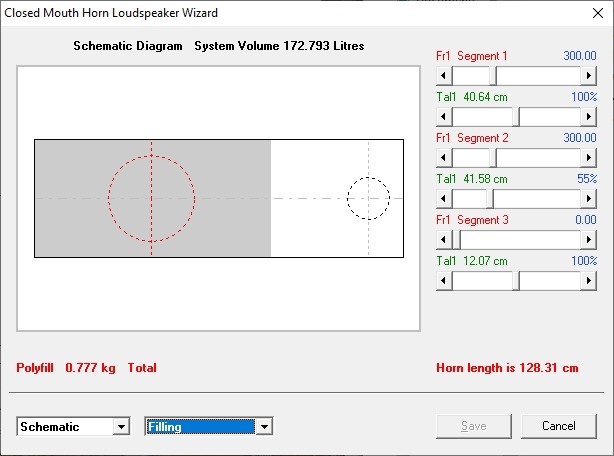This screenshot has height=456, width=614.
Task: Click right arrow of Tal1 12.07 cm slider
Action: [589, 281]
